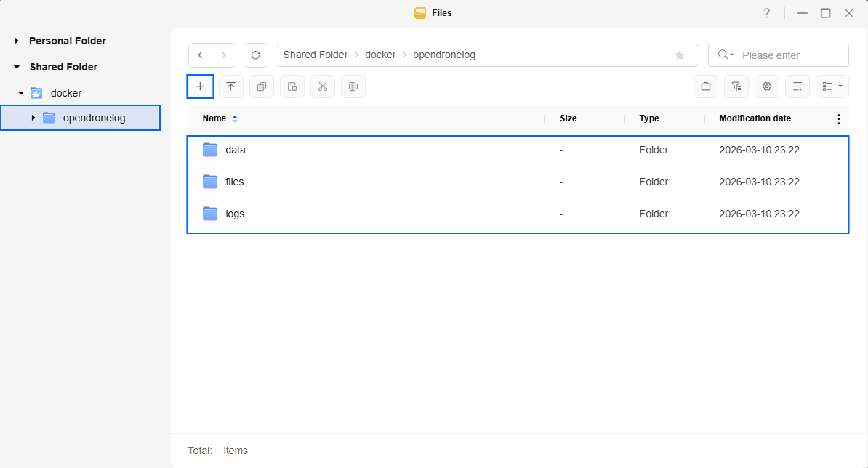Open the briefcase toolbox icon
This screenshot has height=468, width=868.
(x=705, y=86)
